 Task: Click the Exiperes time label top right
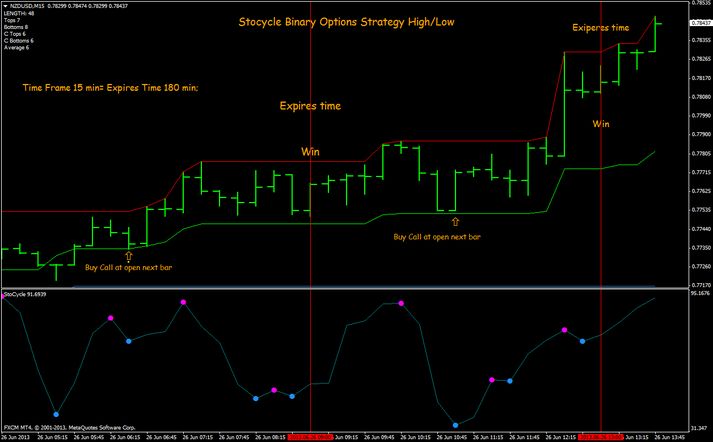coord(600,28)
